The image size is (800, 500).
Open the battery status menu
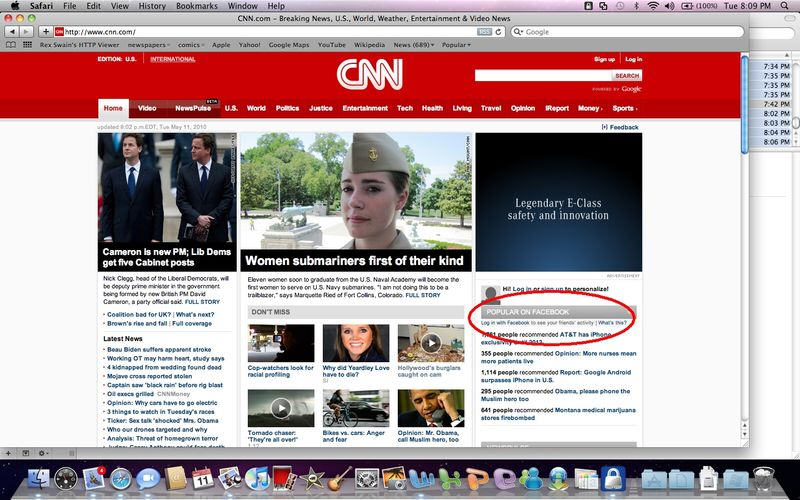point(699,6)
